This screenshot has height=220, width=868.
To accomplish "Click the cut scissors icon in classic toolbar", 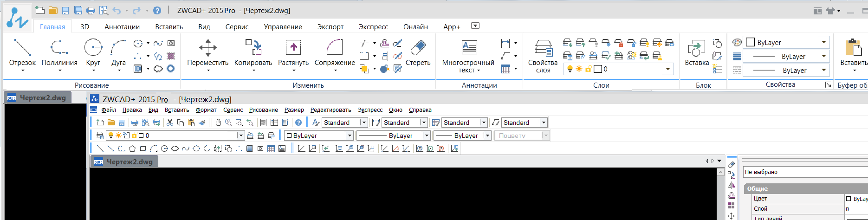I will tap(170, 123).
